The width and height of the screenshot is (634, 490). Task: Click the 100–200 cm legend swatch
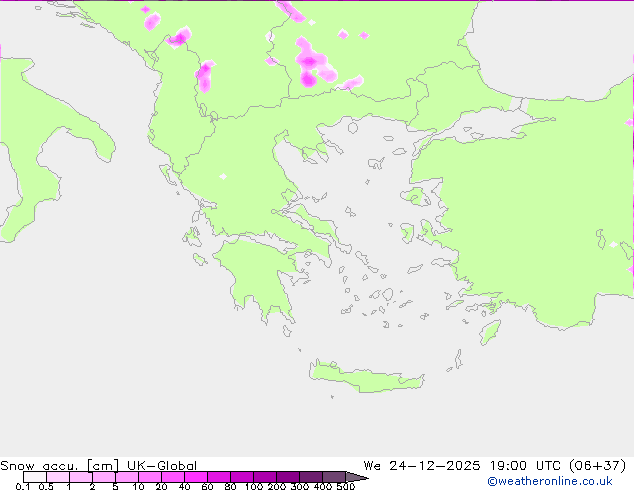(x=265, y=477)
